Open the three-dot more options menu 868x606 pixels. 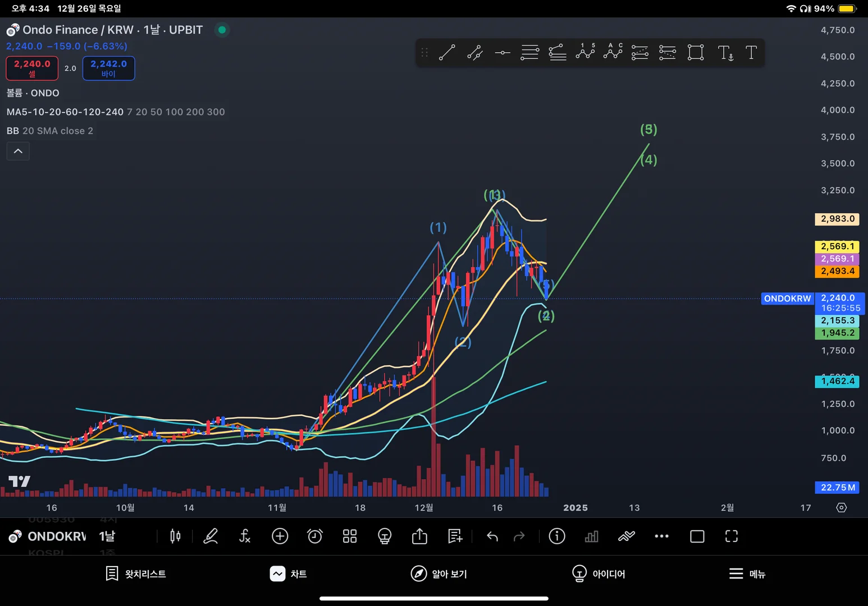(x=662, y=536)
